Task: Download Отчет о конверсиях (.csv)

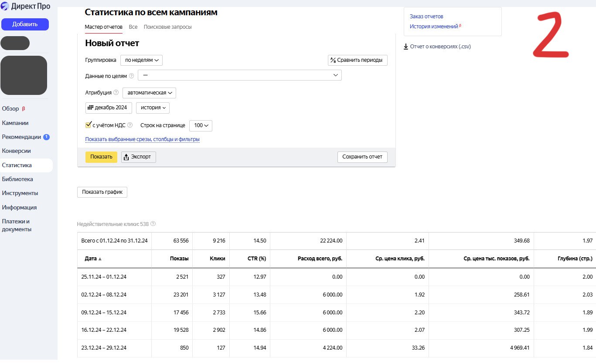Action: point(440,47)
